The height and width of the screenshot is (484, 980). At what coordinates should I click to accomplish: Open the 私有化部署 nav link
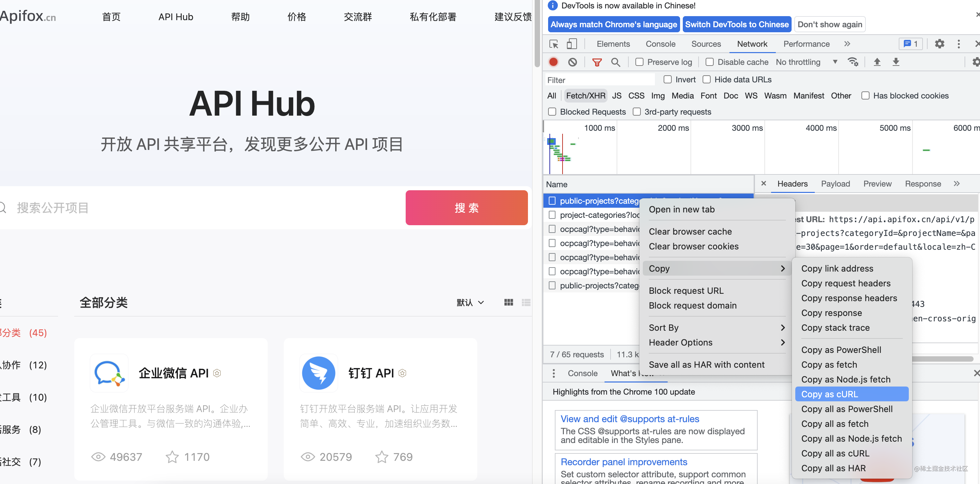(433, 17)
